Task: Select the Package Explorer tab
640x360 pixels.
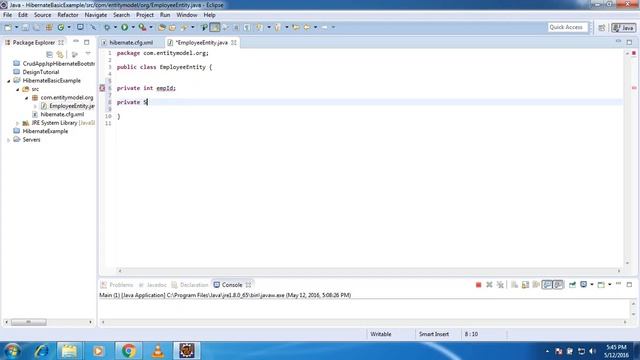Action: (33, 42)
